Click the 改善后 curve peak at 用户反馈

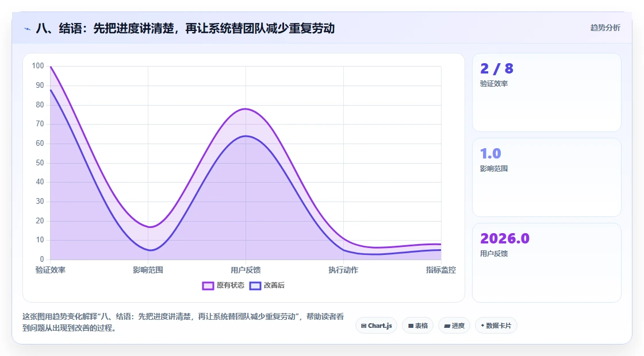point(246,136)
